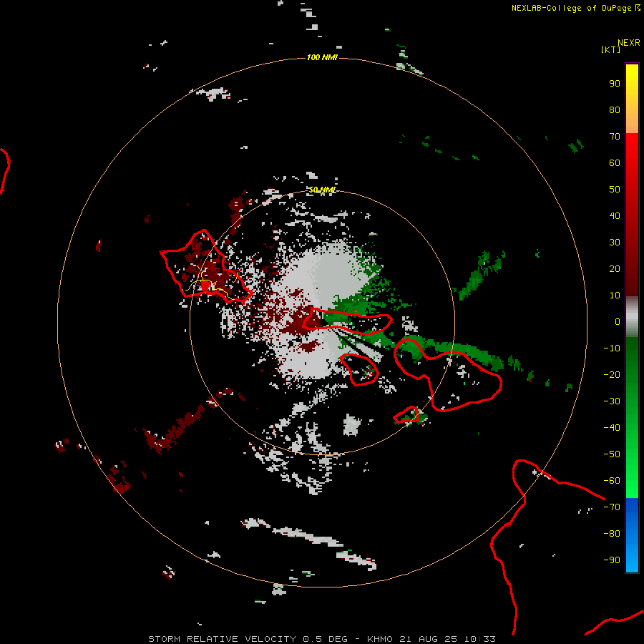Click the -80 knot value on scale
Screen dimensions: 644x644
[x=612, y=534]
